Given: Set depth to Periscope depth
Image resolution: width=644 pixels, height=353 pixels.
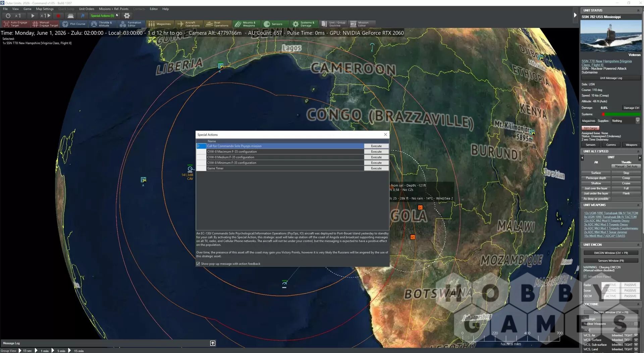Looking at the screenshot, I should (596, 178).
